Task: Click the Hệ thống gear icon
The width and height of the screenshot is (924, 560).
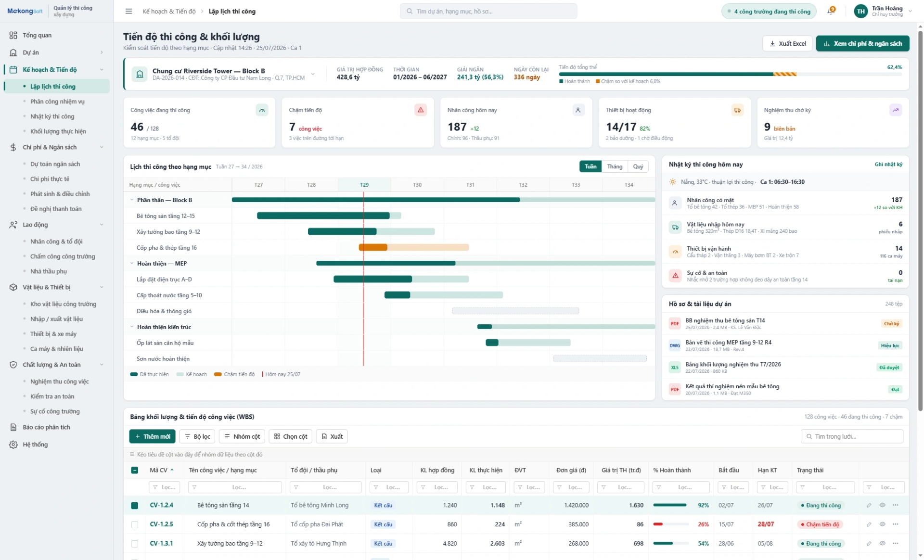Action: (x=13, y=445)
